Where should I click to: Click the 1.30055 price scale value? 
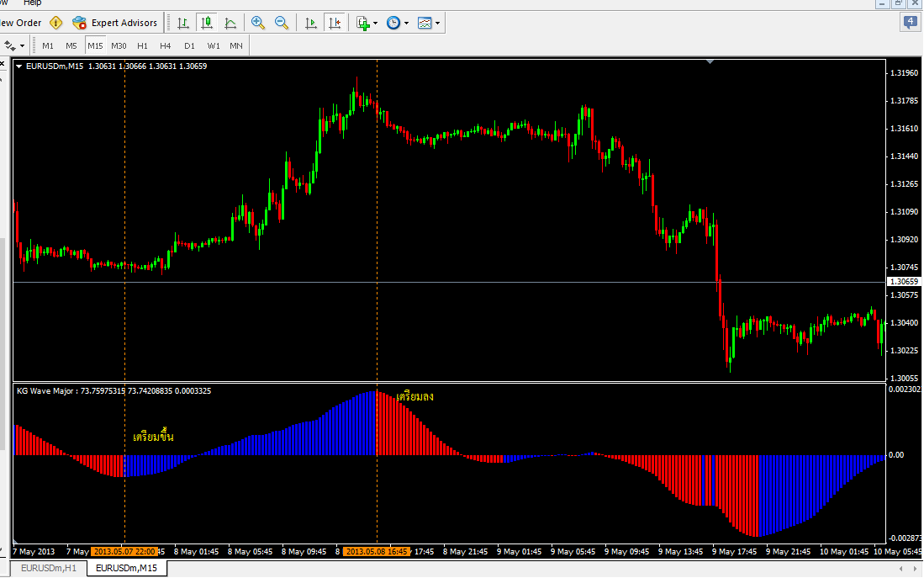pyautogui.click(x=905, y=378)
